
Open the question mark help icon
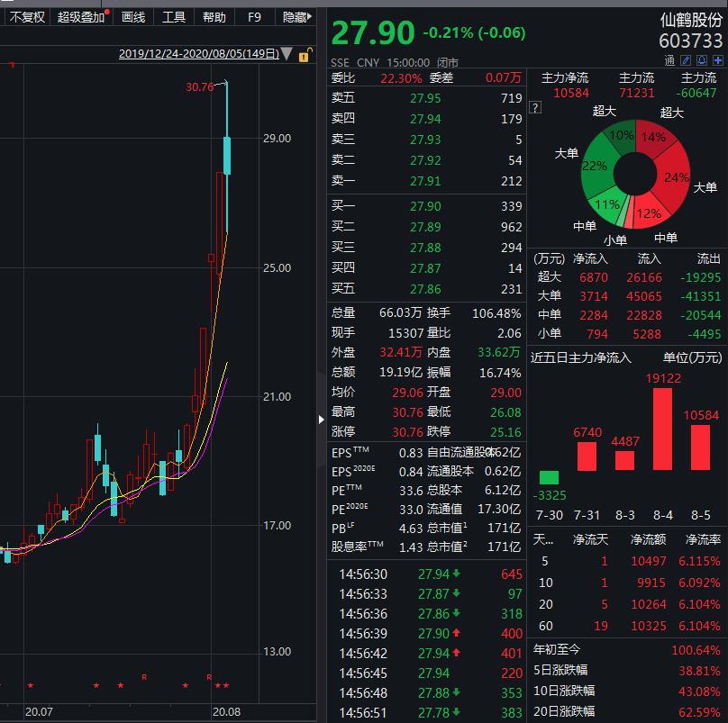535,108
